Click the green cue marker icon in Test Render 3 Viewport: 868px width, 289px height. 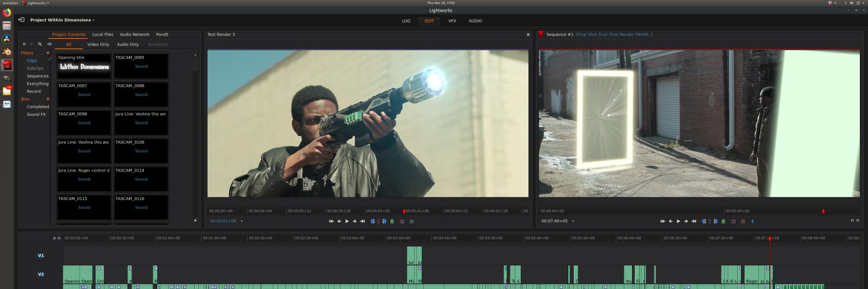(392, 221)
